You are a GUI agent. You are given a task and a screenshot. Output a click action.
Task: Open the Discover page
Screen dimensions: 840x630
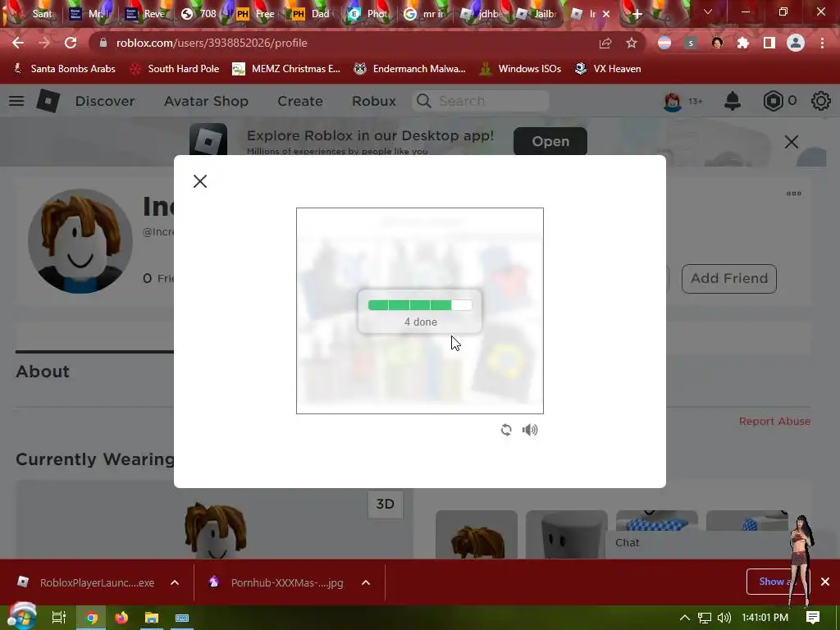point(105,101)
